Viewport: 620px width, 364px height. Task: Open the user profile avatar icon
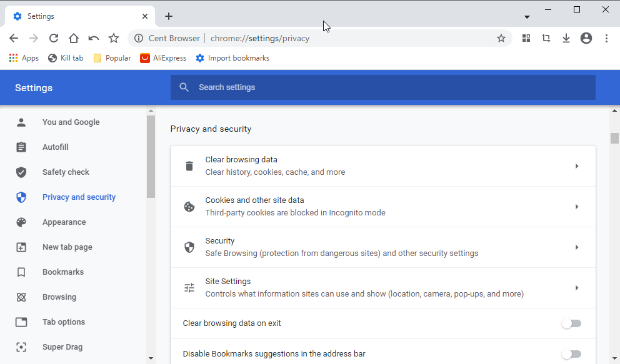tap(586, 38)
